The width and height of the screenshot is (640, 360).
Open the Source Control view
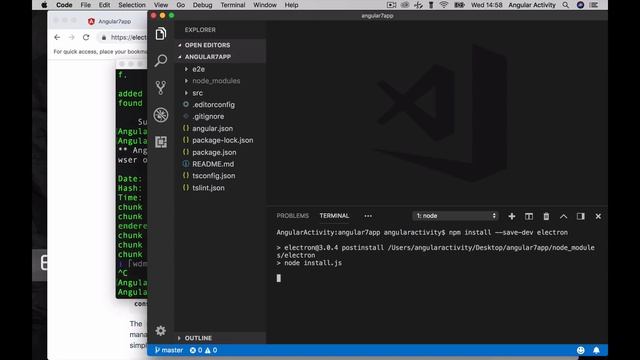point(161,88)
